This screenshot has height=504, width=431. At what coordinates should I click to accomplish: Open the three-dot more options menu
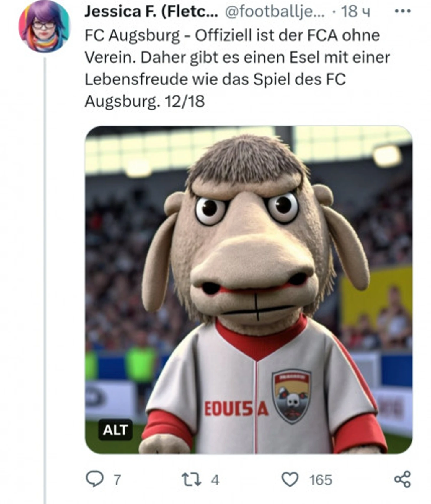(x=403, y=11)
